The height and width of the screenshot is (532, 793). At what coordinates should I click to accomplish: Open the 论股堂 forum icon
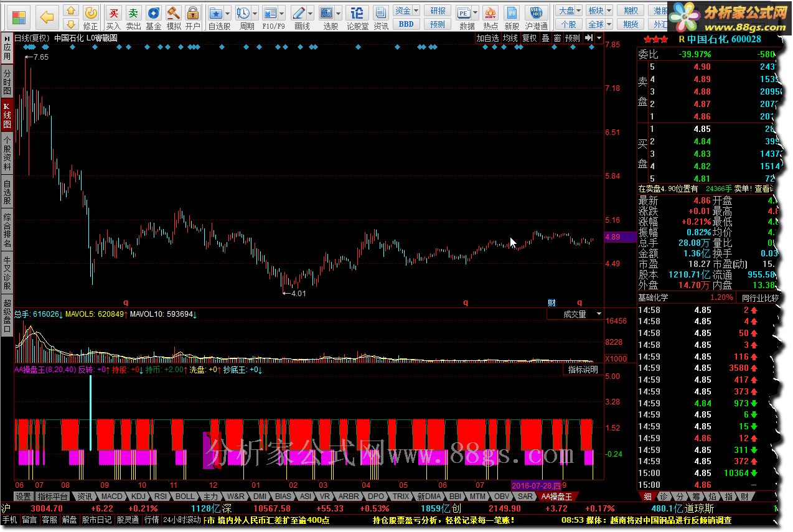(x=357, y=17)
